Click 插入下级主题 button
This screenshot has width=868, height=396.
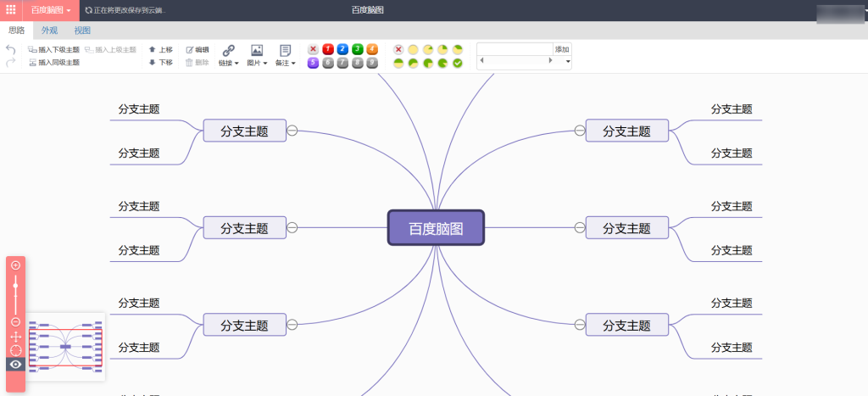pos(53,50)
